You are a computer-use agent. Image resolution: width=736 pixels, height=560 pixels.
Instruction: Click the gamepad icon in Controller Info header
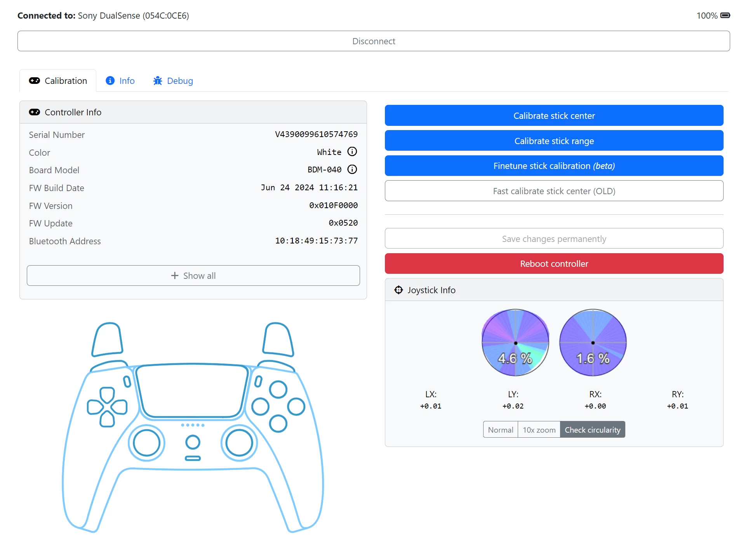pos(35,112)
